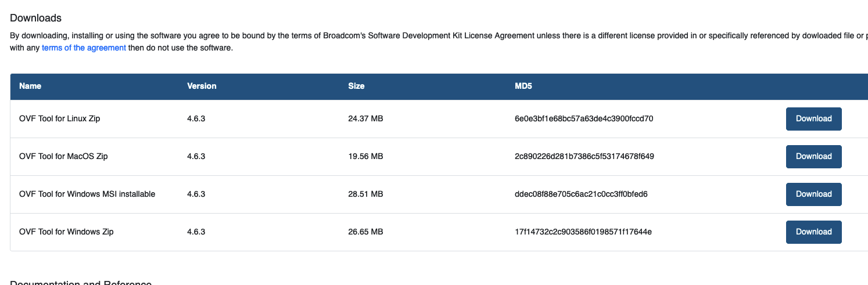Click the 26.65 MB size value
This screenshot has height=285, width=868.
point(365,232)
